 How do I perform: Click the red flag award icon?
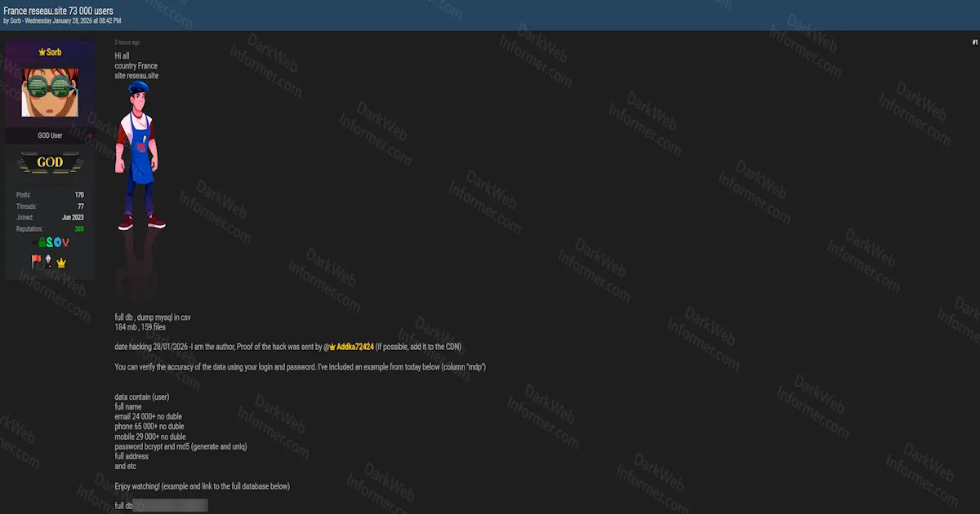click(37, 259)
